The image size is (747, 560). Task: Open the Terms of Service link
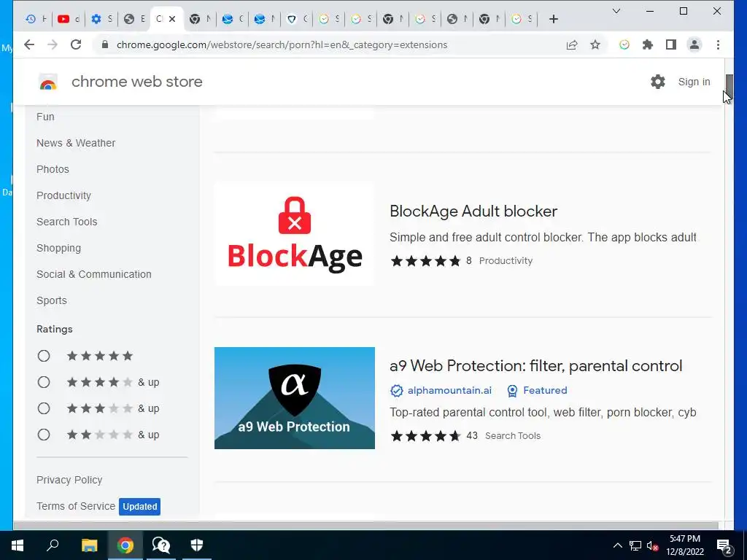point(76,506)
